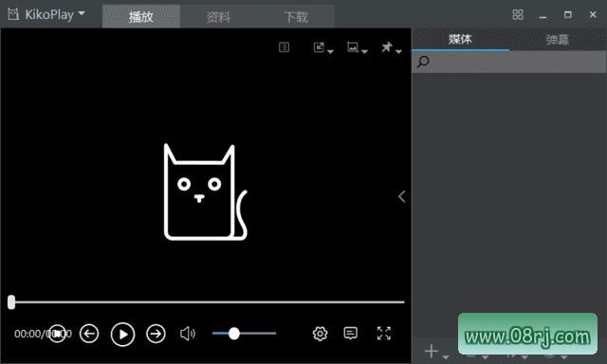Mute audio via the speaker icon
Viewport: 607px width, 364px height.
click(x=188, y=334)
